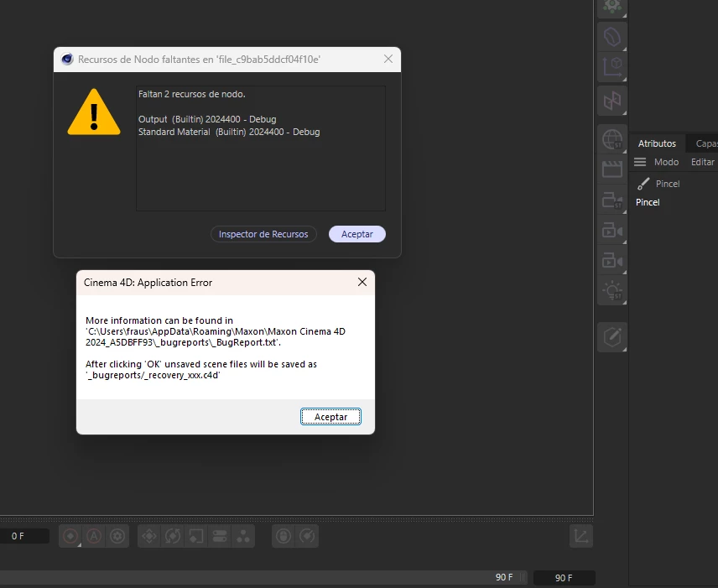Toggle the Autokeying button
The height and width of the screenshot is (588, 718).
coord(94,536)
